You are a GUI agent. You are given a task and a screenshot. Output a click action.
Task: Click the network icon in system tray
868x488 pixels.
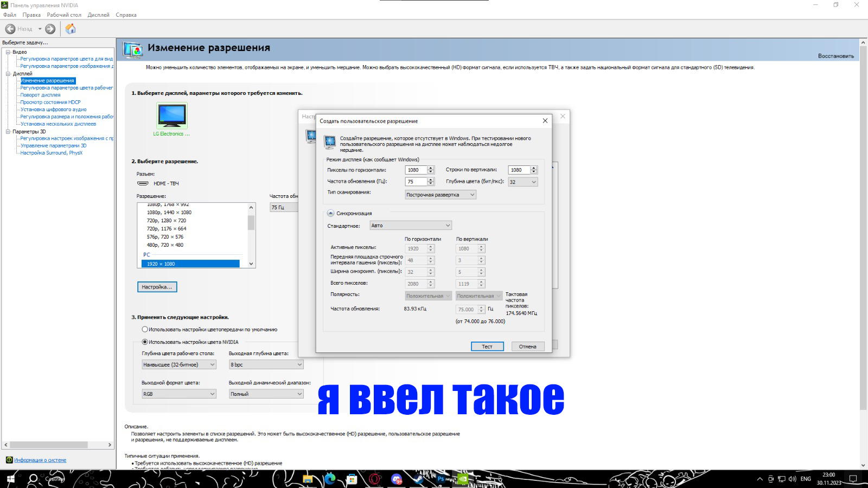[x=781, y=479]
